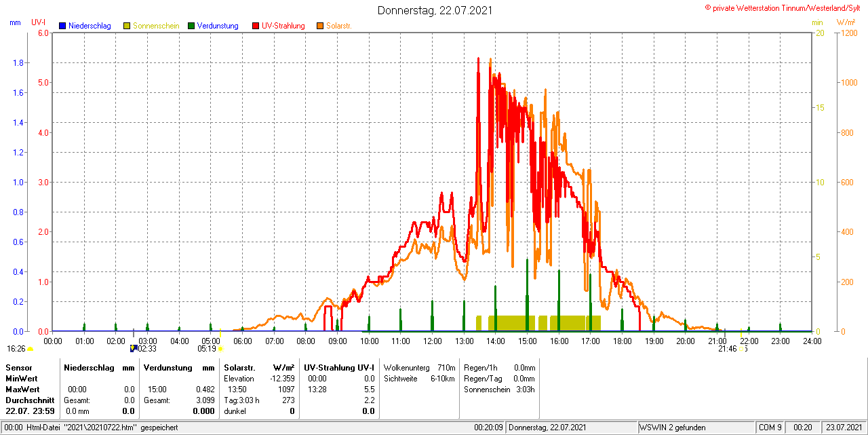Click the yellow Sonnenschein legend swatch

(127, 26)
